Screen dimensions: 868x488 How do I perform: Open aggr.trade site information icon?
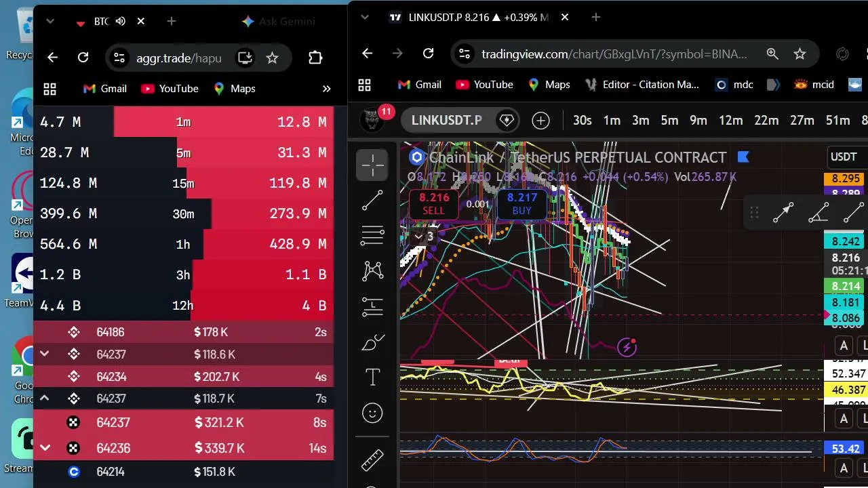point(119,58)
